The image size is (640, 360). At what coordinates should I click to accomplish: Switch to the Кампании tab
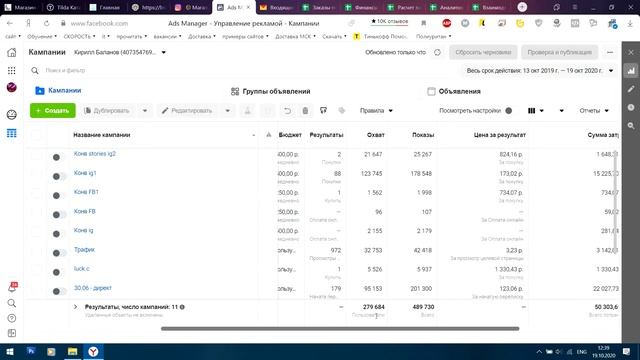pos(58,91)
